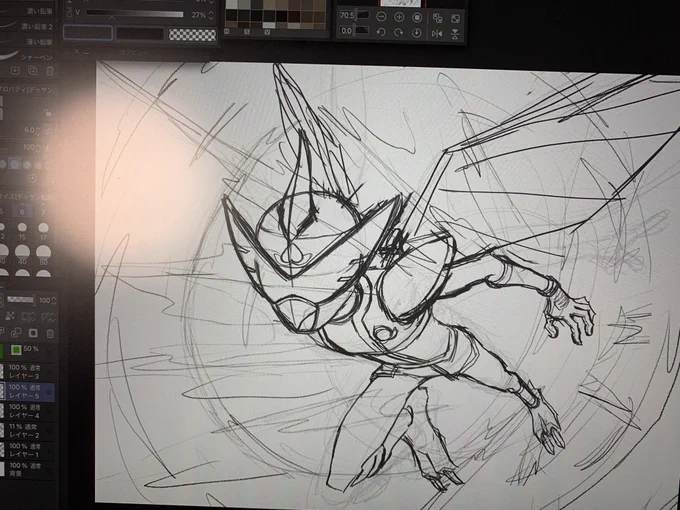Click the import sub tool icon
Image resolution: width=680 pixels, height=510 pixels.
click(x=15, y=70)
